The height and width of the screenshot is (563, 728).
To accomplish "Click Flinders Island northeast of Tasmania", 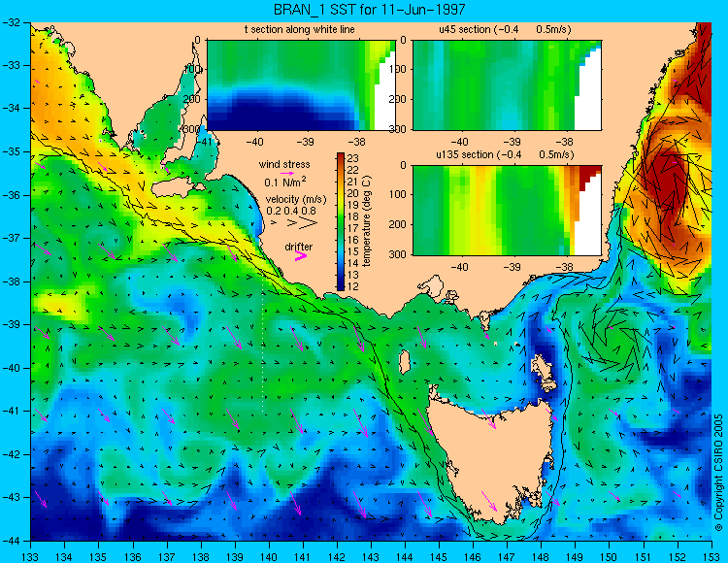I will 544,369.
